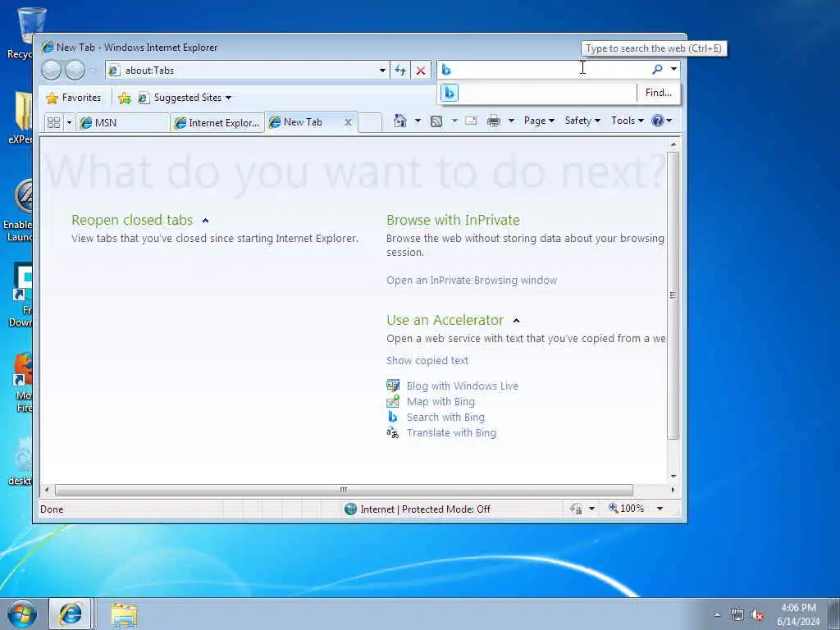The width and height of the screenshot is (840, 630).
Task: Click the Find... button
Action: pos(659,93)
